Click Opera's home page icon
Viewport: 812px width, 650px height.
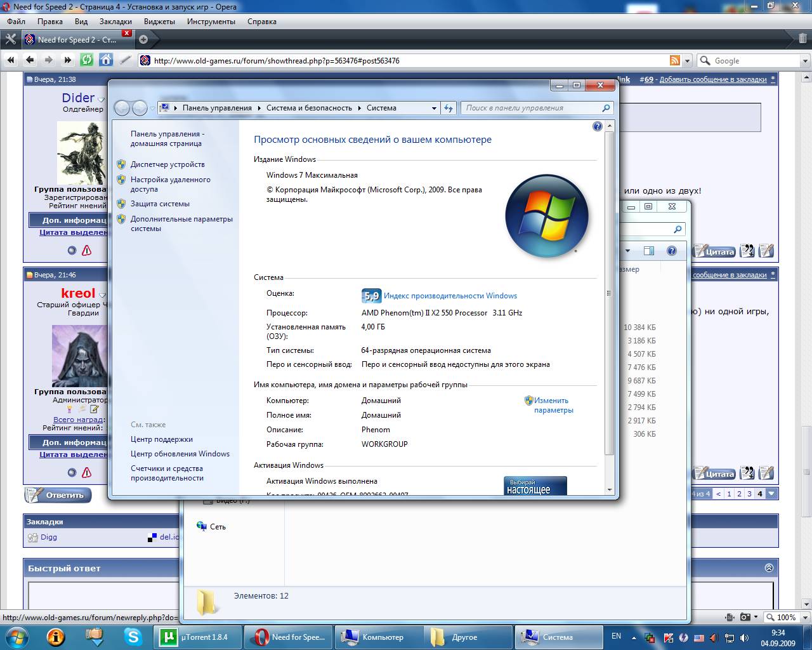coord(106,60)
